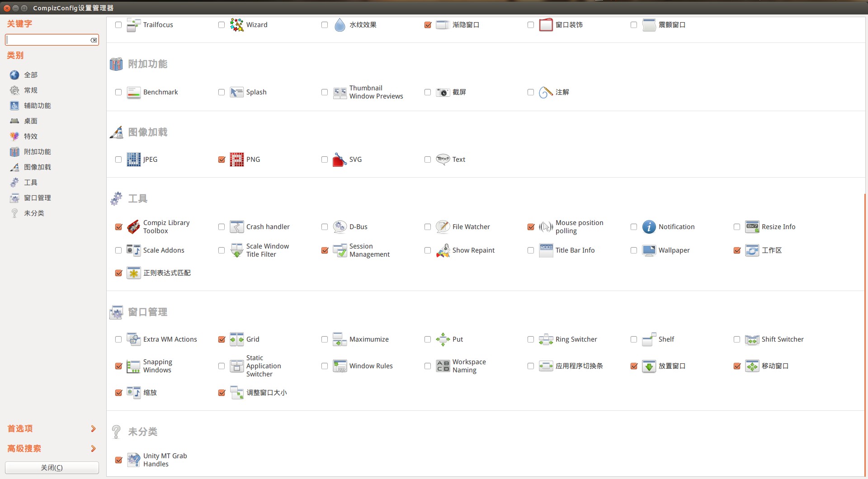Screen dimensions: 868x479
Task: Open the Ring Switcher plugin icon
Action: point(546,339)
